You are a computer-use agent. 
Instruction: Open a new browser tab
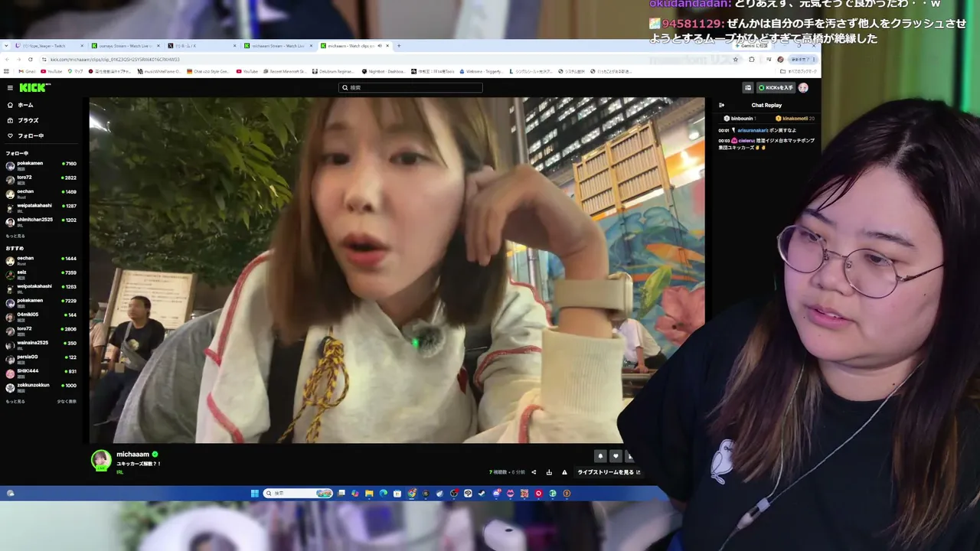399,46
